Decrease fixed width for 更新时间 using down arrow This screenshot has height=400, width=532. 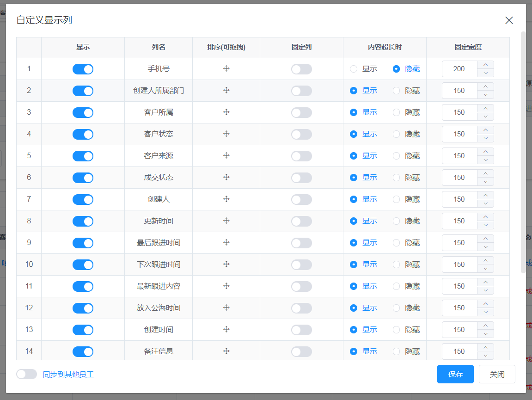pyautogui.click(x=485, y=225)
